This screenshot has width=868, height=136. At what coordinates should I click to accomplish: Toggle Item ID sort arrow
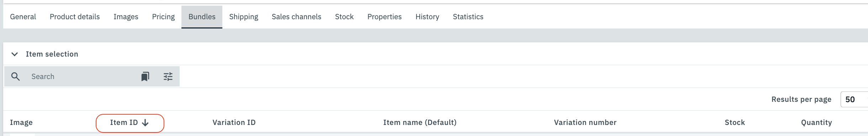tap(145, 123)
